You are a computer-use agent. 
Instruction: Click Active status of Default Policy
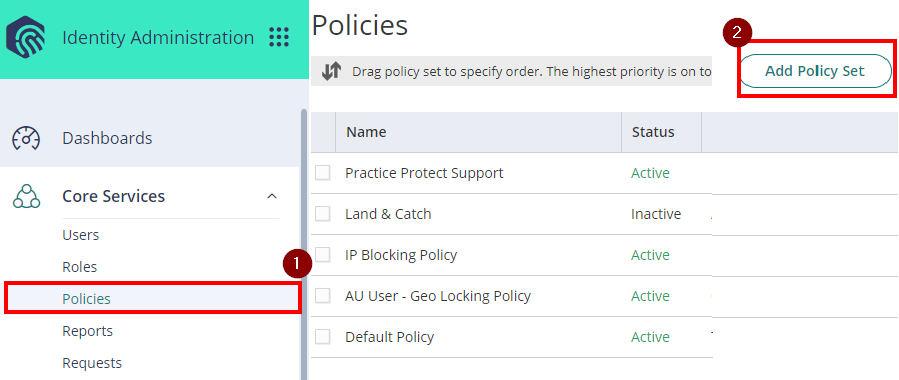click(650, 337)
